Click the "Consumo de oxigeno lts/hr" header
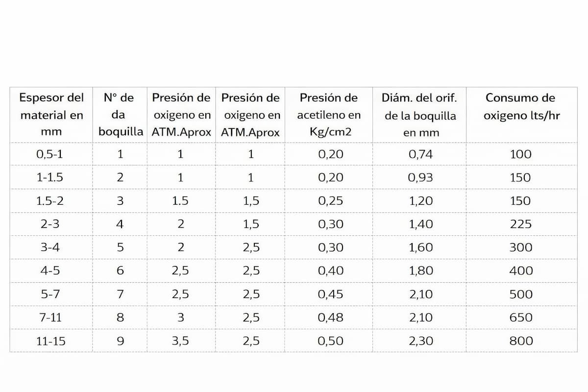The image size is (588, 392). (520, 107)
